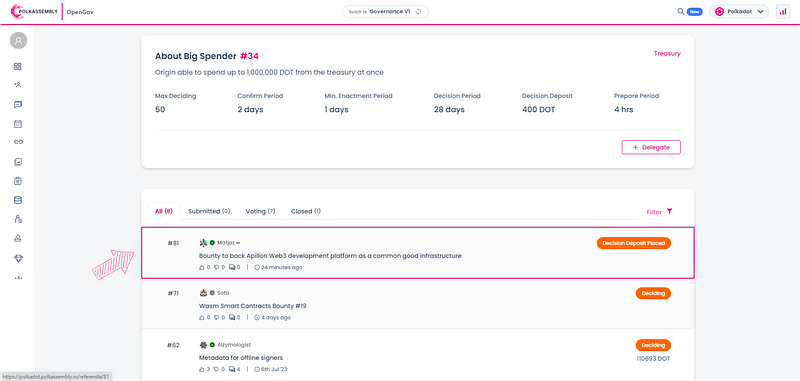The image size is (800, 381).
Task: Click the search magnifier icon
Action: [x=681, y=11]
